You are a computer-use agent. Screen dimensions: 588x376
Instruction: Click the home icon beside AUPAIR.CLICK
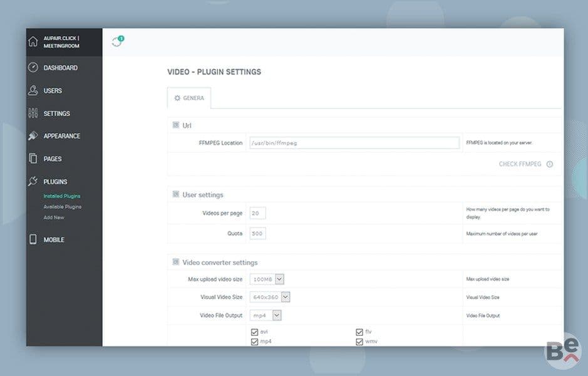33,41
